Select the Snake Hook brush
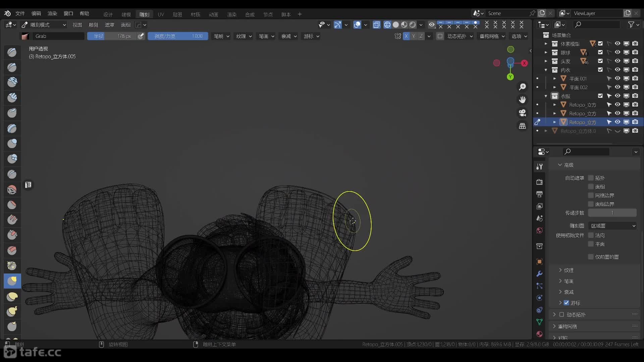644x362 pixels. [x=12, y=311]
